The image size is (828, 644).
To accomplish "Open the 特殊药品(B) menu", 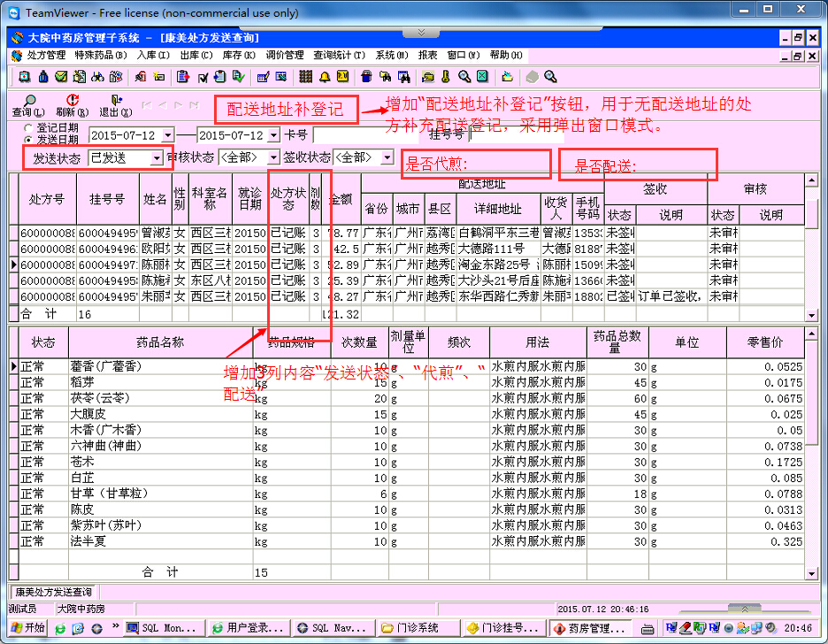I will (x=100, y=55).
